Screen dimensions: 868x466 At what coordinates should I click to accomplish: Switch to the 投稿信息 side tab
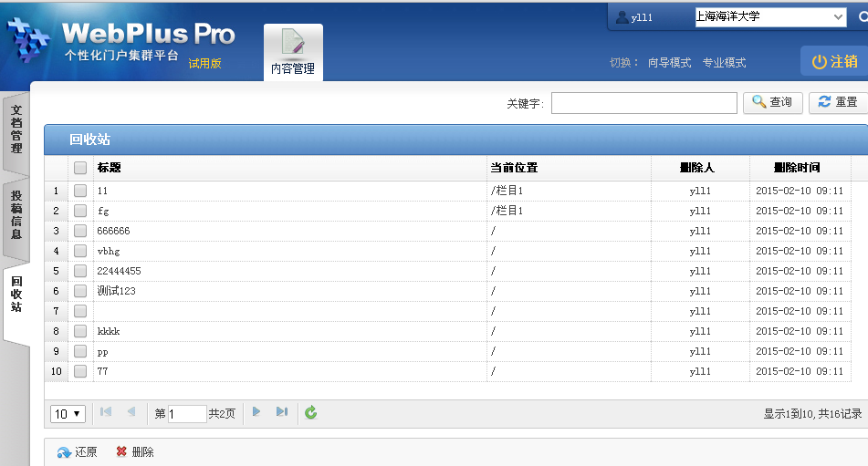tap(16, 214)
